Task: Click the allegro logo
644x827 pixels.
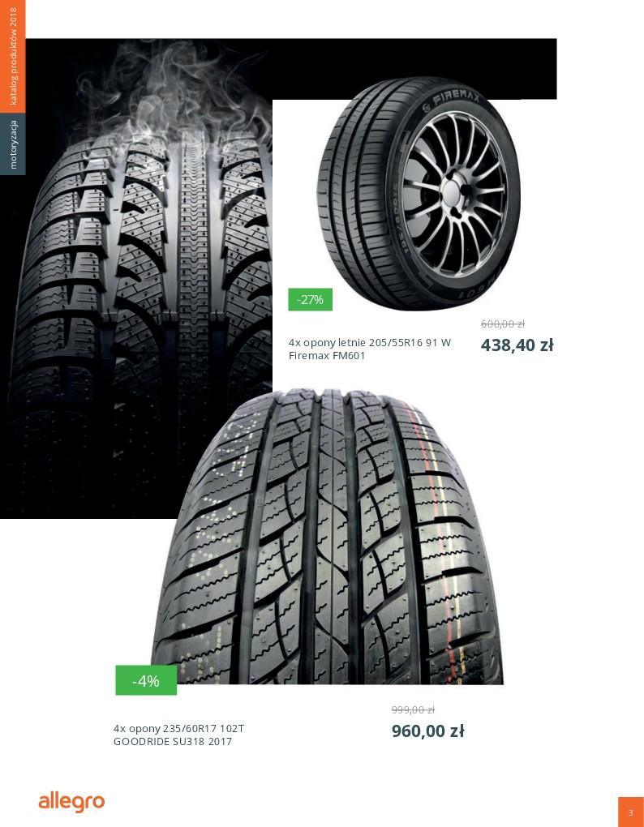Action: pyautogui.click(x=71, y=802)
